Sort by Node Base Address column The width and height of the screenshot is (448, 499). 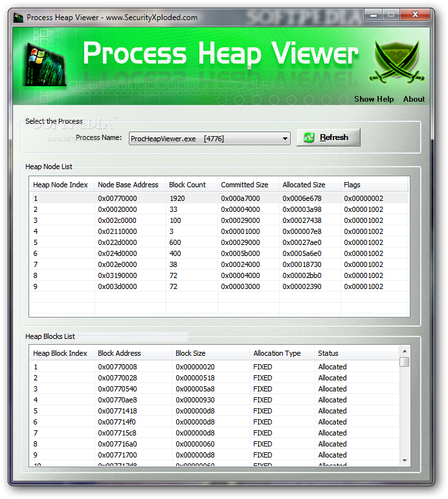[129, 185]
